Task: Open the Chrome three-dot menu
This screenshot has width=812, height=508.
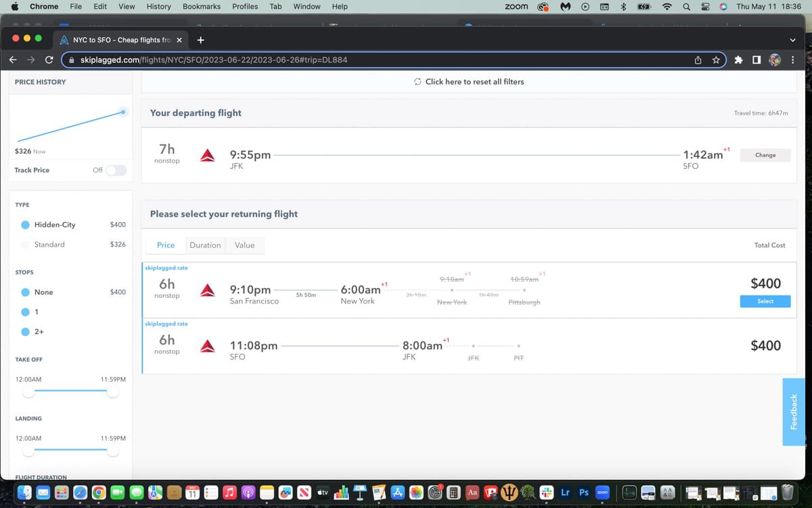Action: click(x=793, y=60)
